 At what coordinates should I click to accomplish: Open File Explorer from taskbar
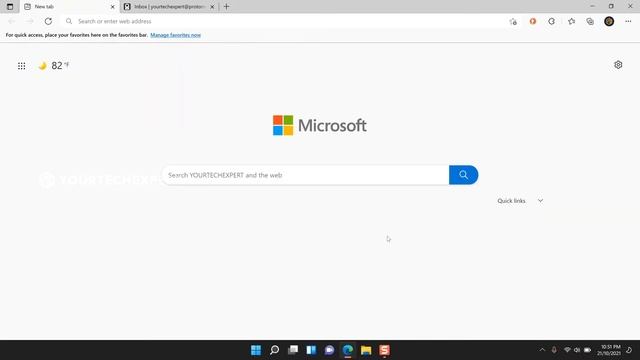click(x=366, y=350)
